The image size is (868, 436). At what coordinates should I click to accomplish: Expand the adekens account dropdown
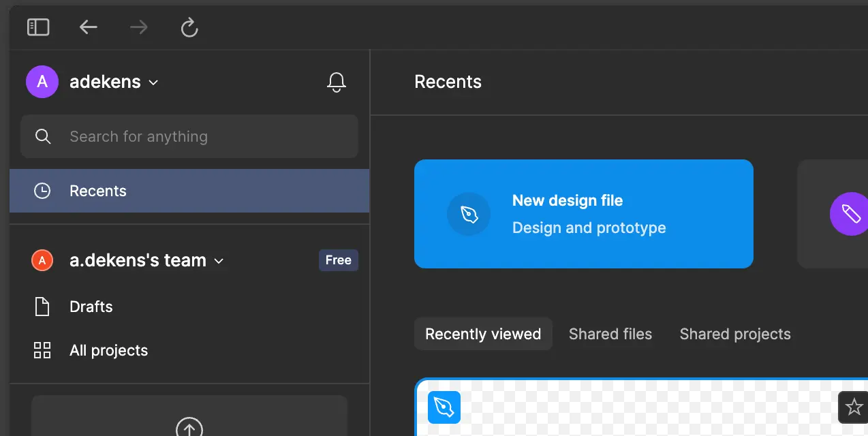coord(153,82)
